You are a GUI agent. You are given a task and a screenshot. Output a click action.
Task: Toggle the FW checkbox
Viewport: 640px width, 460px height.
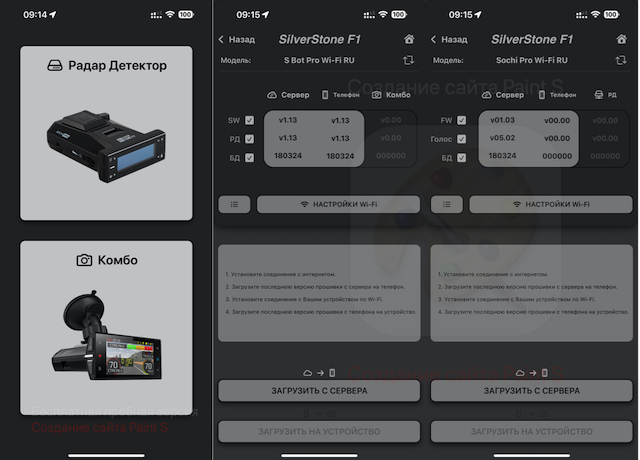point(462,120)
